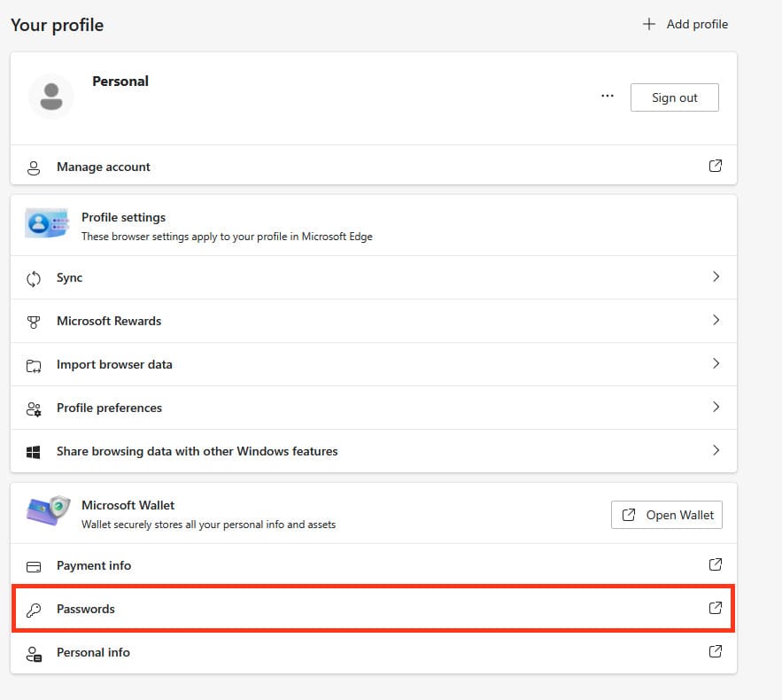Image resolution: width=782 pixels, height=700 pixels.
Task: Click Add profile at top right
Action: pyautogui.click(x=685, y=24)
